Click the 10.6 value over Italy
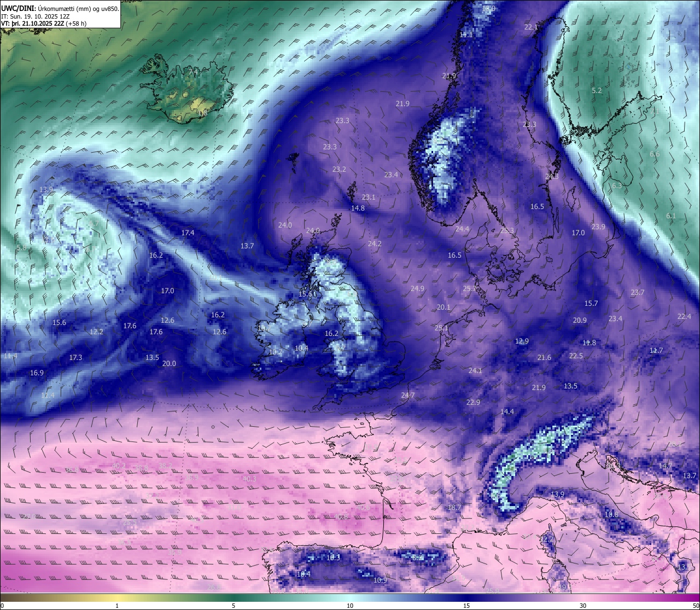Image resolution: width=700 pixels, height=610 pixels. (612, 514)
